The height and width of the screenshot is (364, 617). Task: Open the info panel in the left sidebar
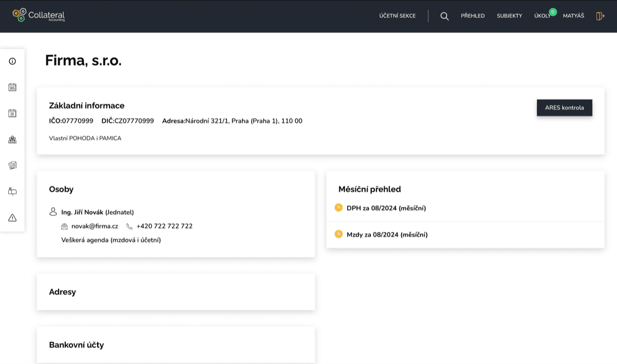tap(12, 61)
